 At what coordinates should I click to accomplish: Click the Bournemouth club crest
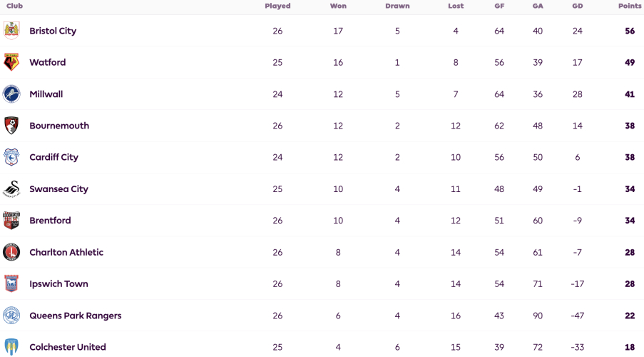click(x=11, y=126)
